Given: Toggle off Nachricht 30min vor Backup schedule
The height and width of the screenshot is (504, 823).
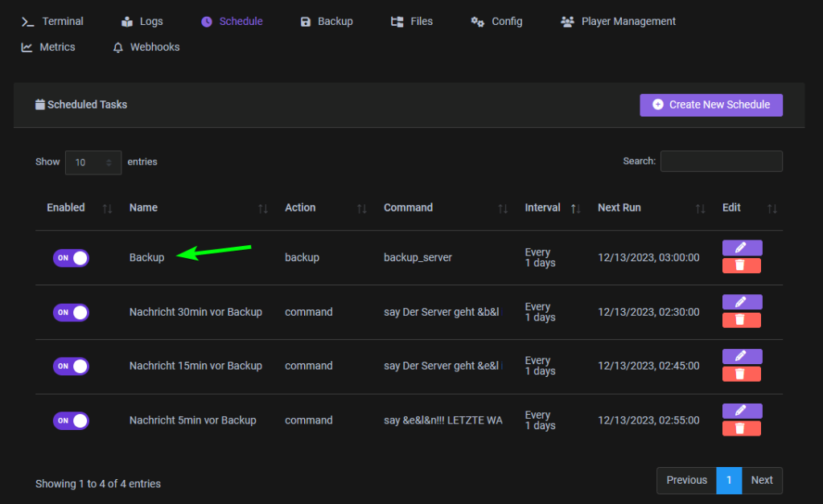Looking at the screenshot, I should [71, 312].
